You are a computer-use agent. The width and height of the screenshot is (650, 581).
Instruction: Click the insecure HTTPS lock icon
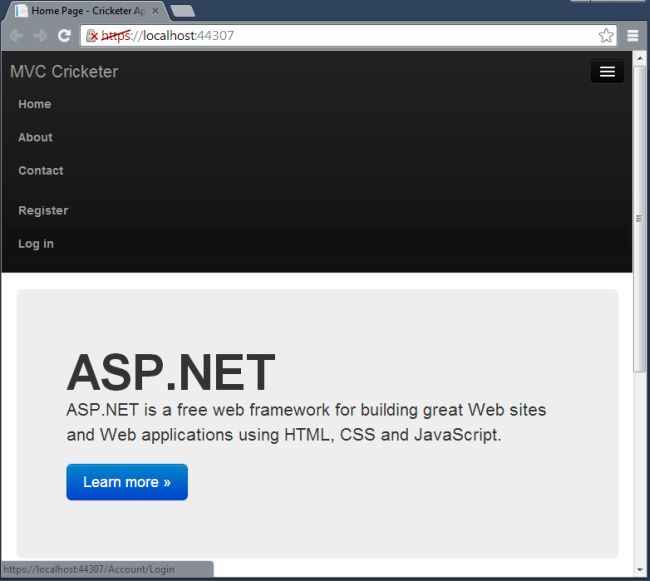coord(92,36)
